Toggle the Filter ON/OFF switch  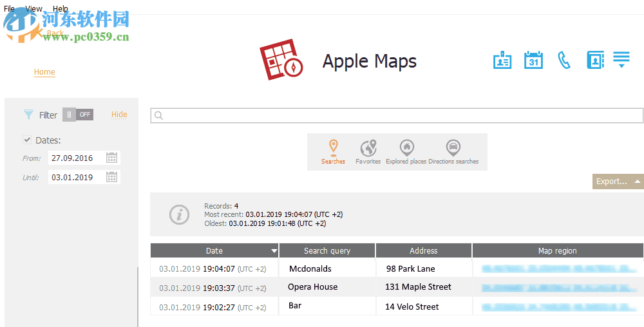pos(78,115)
